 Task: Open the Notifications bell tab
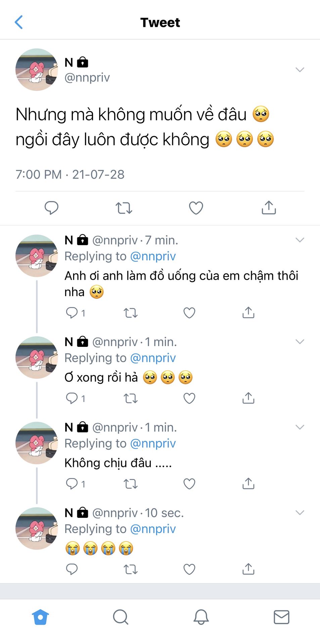(201, 617)
